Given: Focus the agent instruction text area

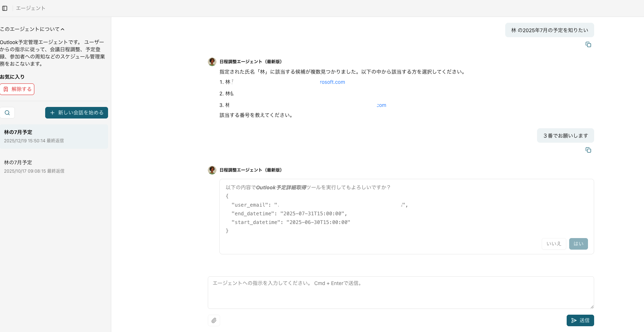Looking at the screenshot, I should tap(400, 292).
